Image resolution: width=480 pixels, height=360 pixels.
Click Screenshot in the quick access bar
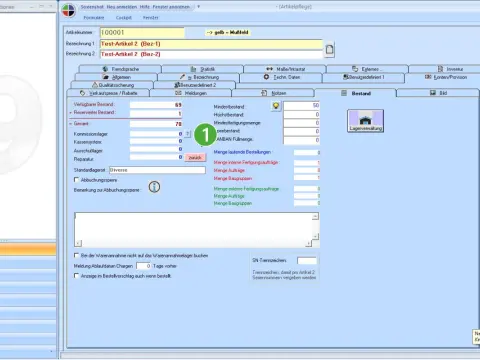click(92, 7)
